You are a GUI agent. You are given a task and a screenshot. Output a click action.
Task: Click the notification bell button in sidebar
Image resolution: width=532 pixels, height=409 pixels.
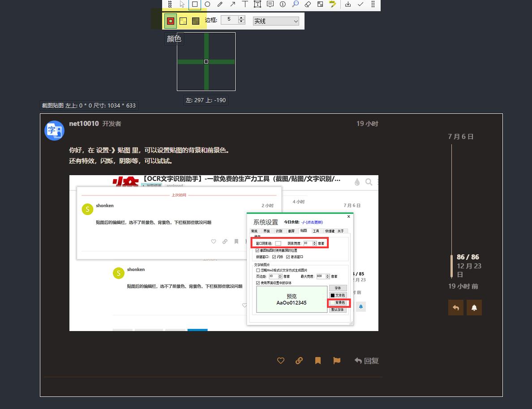click(474, 308)
